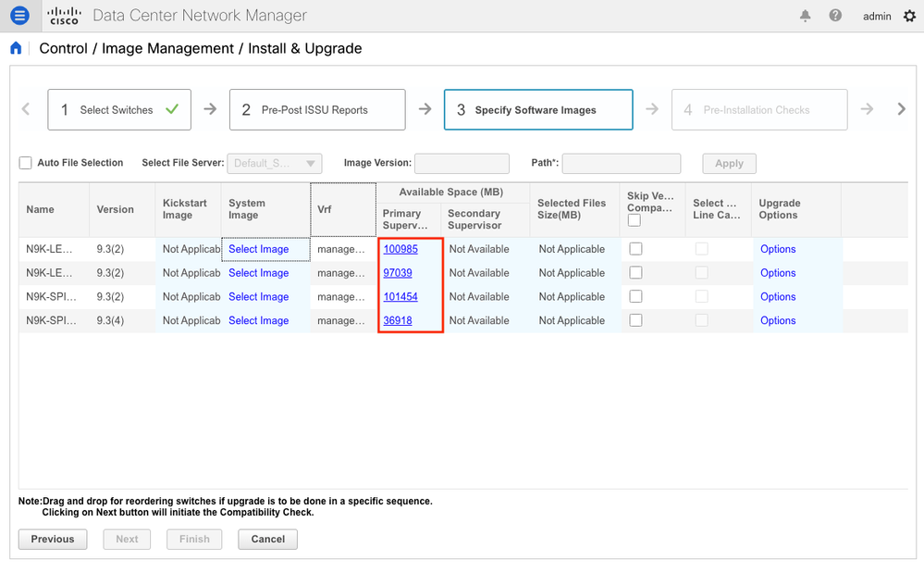Click the Cisco logo

tap(64, 16)
